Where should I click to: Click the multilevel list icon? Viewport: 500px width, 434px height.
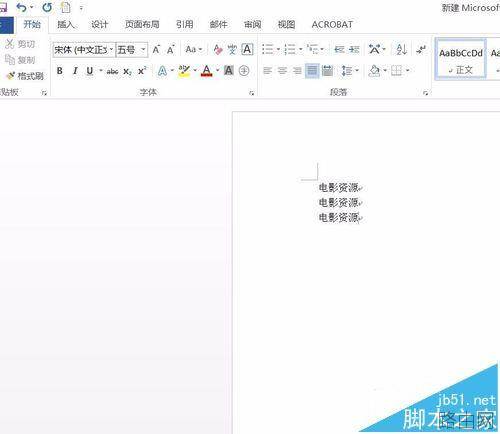313,50
